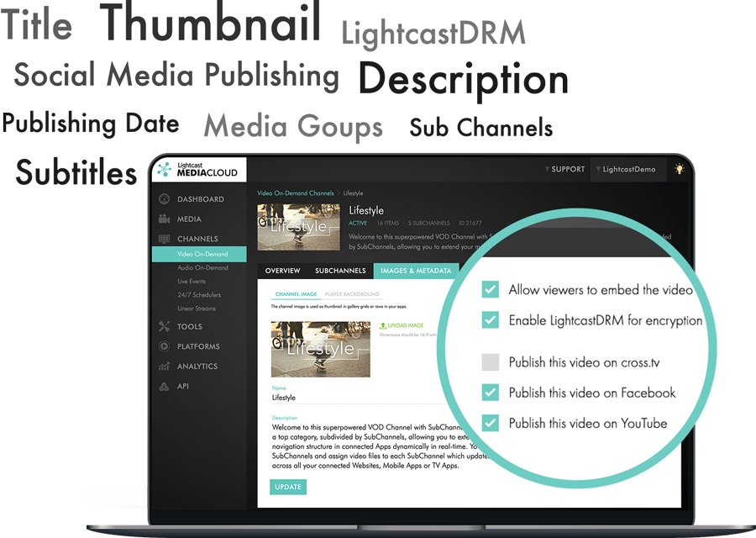The width and height of the screenshot is (756, 538).
Task: Click the large Lifestyle channel image preview
Action: 321,349
